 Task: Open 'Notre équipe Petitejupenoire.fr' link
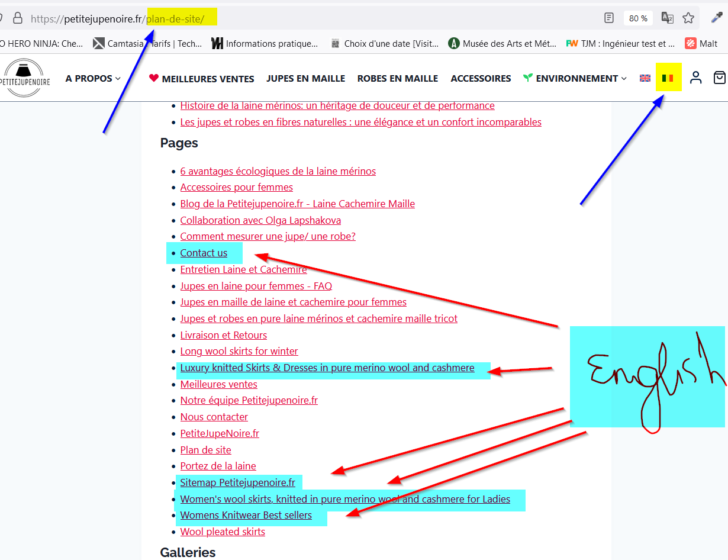pos(249,400)
